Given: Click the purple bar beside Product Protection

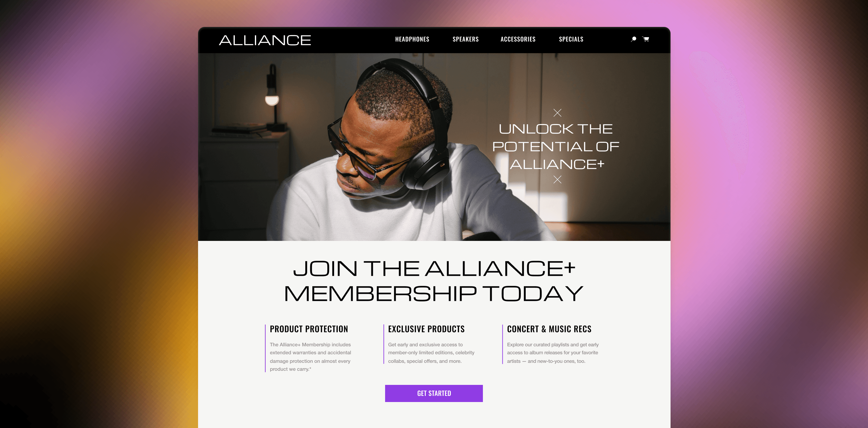Looking at the screenshot, I should click(x=265, y=348).
